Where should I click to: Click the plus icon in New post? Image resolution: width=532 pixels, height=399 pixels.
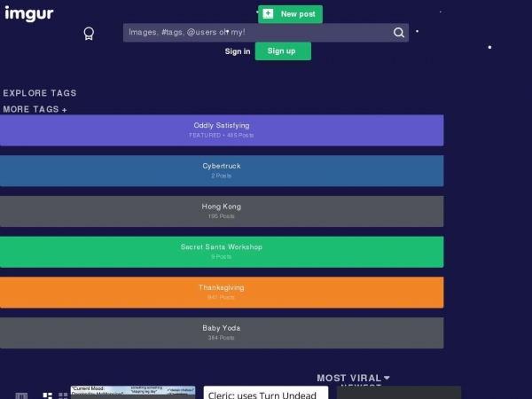pos(268,13)
